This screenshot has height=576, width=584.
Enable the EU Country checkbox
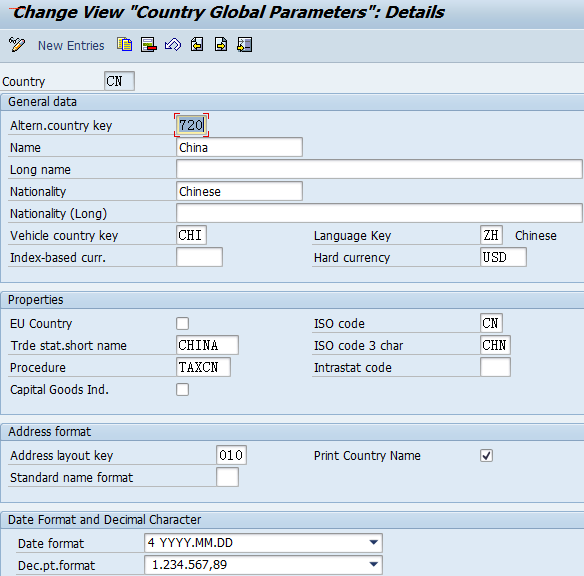tap(182, 323)
